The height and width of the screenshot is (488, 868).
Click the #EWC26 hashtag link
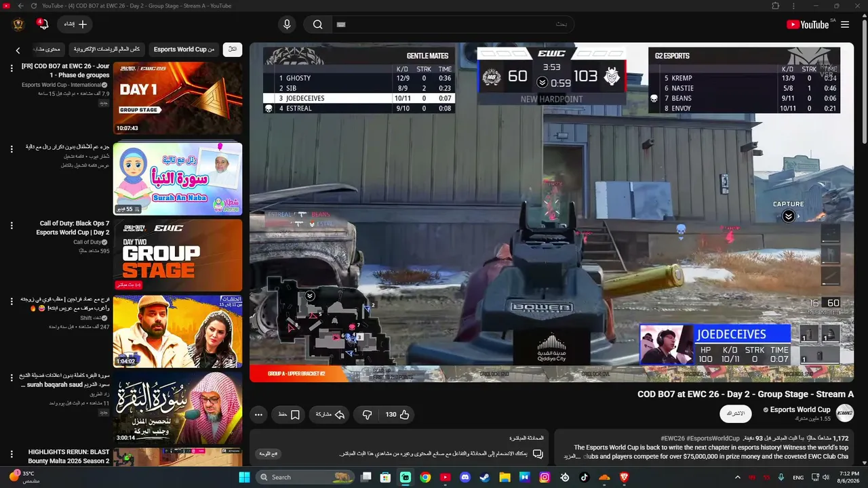[673, 439]
